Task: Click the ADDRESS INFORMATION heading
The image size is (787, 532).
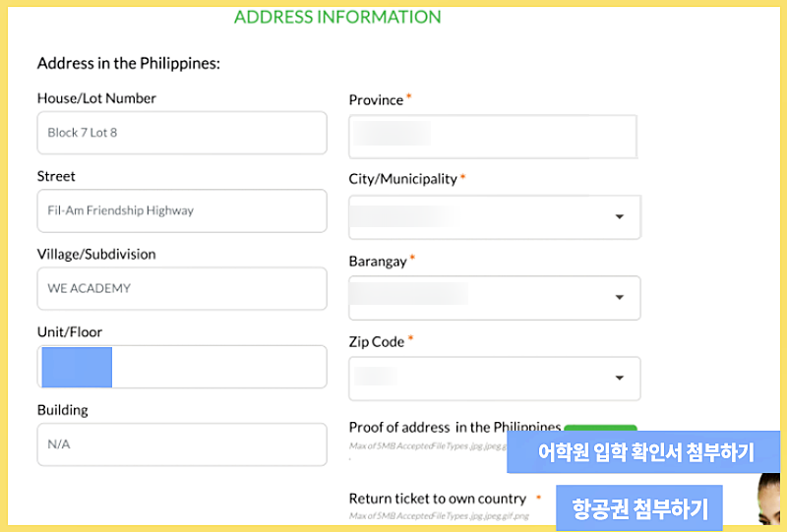Action: 337,17
